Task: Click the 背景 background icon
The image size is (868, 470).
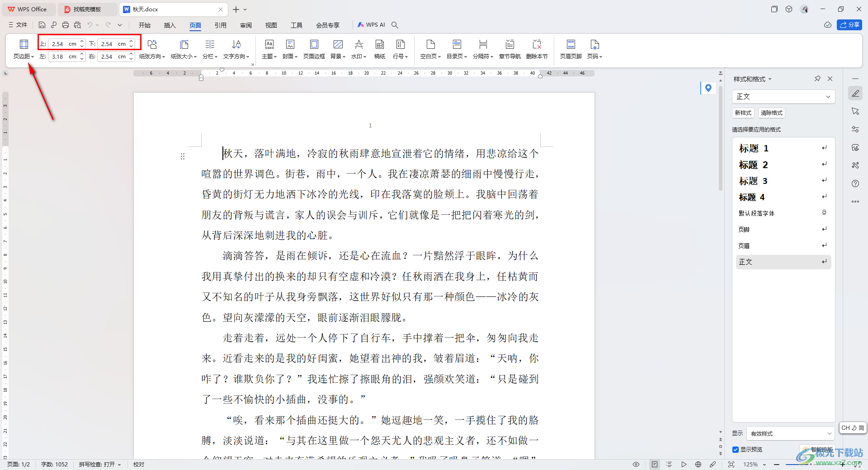Action: click(x=338, y=44)
